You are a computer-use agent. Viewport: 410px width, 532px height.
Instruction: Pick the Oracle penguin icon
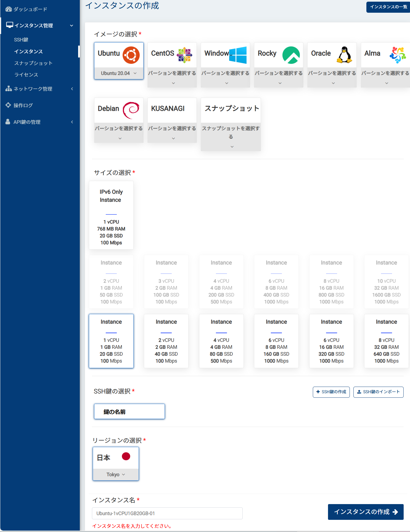pyautogui.click(x=344, y=55)
